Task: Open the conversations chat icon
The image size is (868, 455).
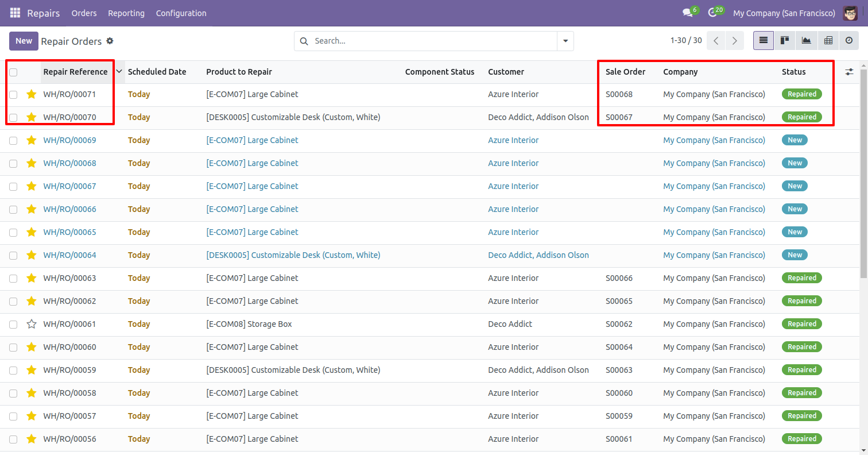Action: [x=687, y=13]
